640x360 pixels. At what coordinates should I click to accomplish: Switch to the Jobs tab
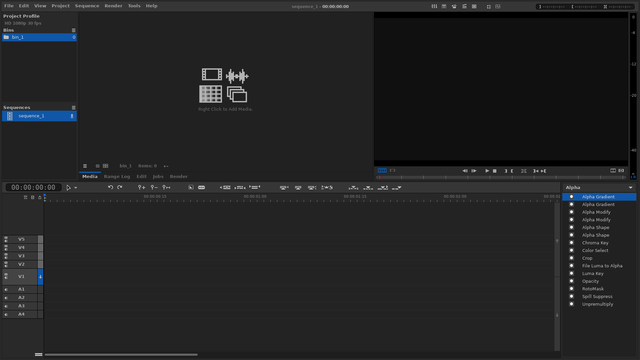[158, 177]
